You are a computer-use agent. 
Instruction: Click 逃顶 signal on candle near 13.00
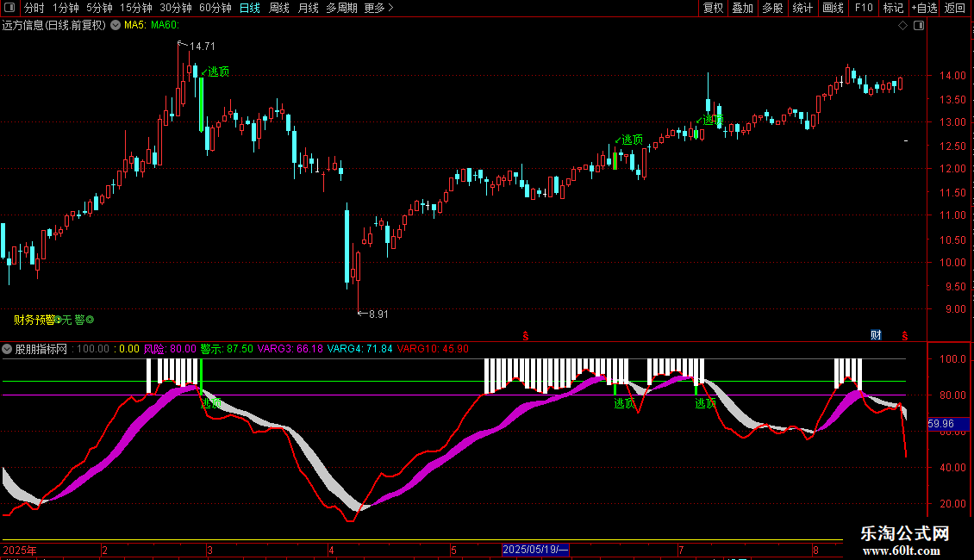(x=713, y=119)
